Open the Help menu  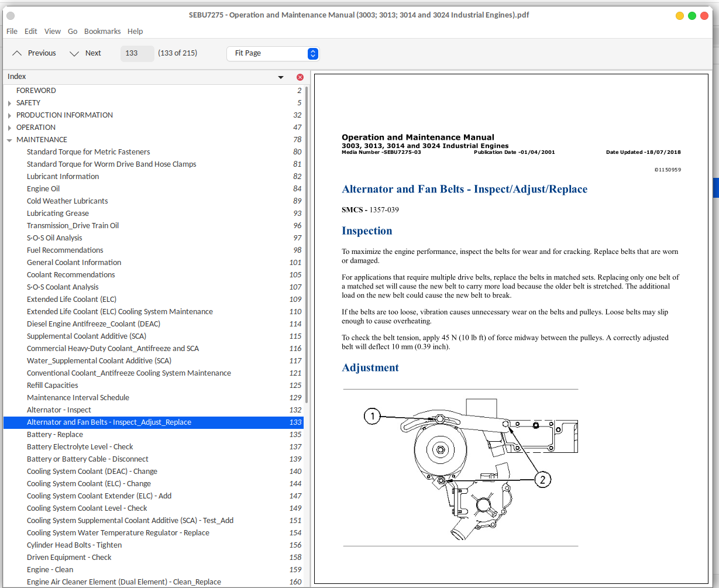tap(135, 31)
